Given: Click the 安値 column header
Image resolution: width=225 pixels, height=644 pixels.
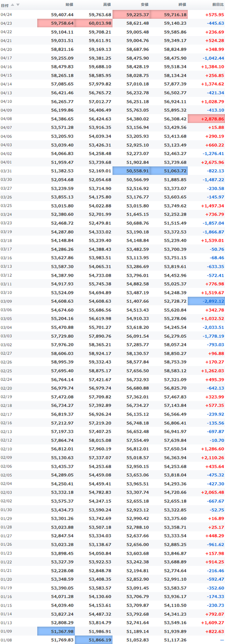Looking at the screenshot, I should [144, 4].
